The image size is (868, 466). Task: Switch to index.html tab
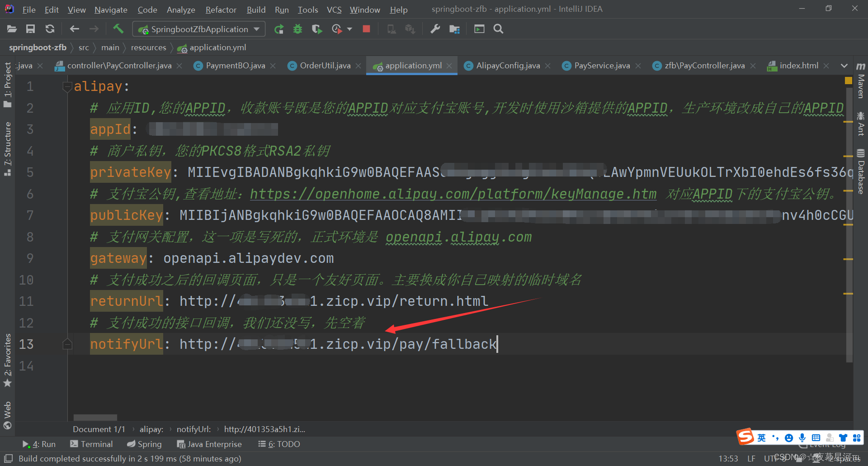coord(798,66)
